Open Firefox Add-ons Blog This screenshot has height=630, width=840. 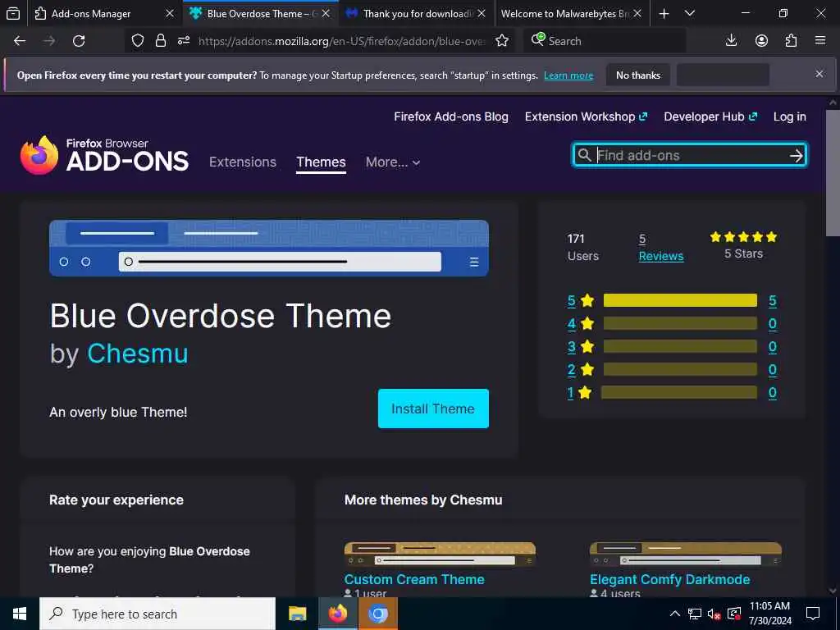tap(451, 116)
